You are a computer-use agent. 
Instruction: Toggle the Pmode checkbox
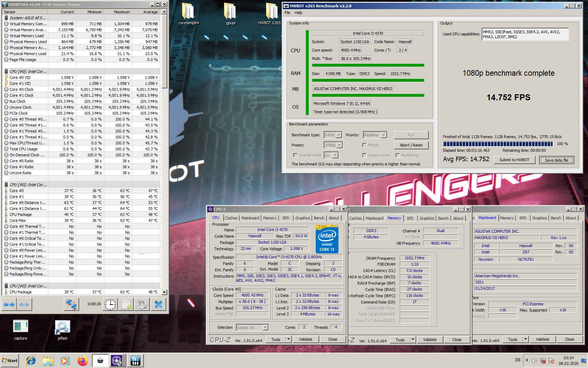pyautogui.click(x=364, y=145)
